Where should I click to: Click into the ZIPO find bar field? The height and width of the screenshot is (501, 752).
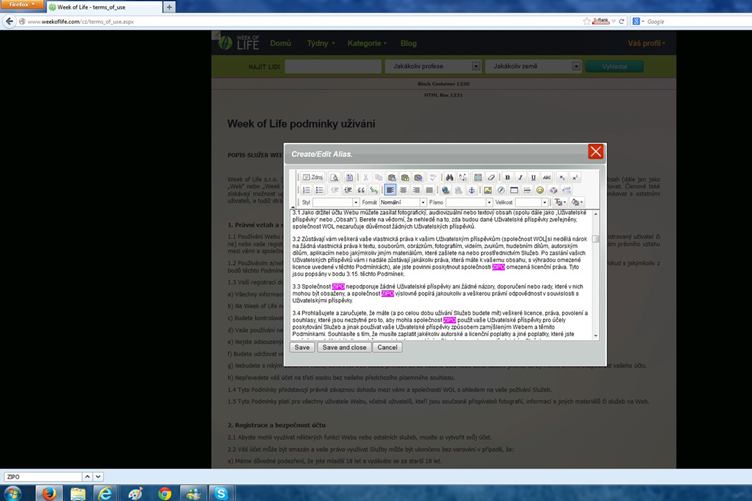43,477
